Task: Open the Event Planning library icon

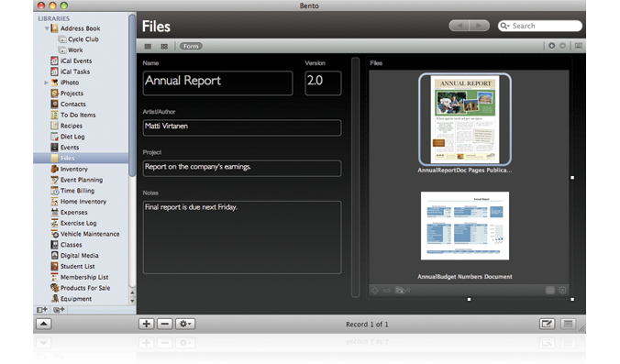Action: tap(54, 180)
